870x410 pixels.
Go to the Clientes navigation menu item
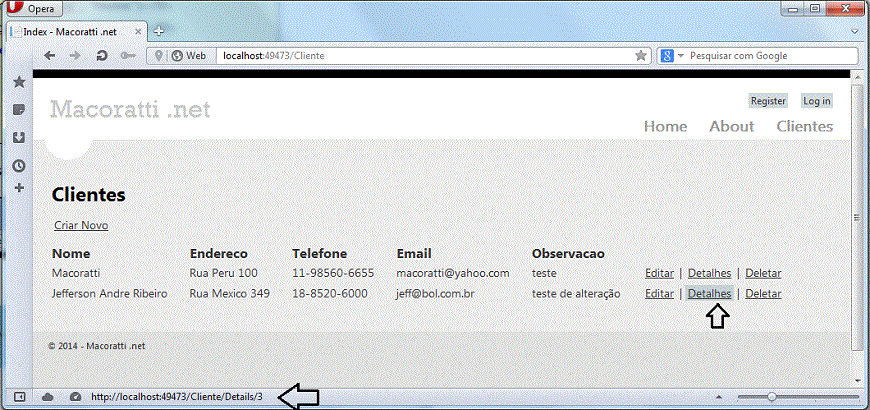[804, 126]
